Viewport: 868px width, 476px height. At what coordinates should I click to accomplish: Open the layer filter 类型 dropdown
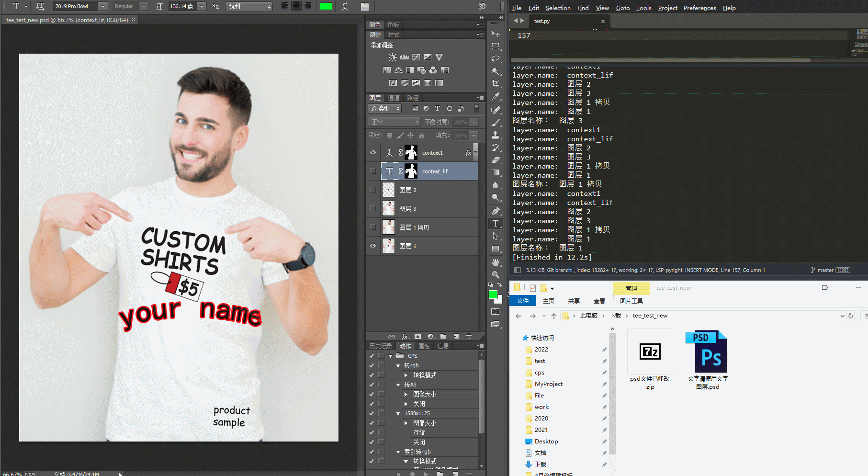coord(385,109)
